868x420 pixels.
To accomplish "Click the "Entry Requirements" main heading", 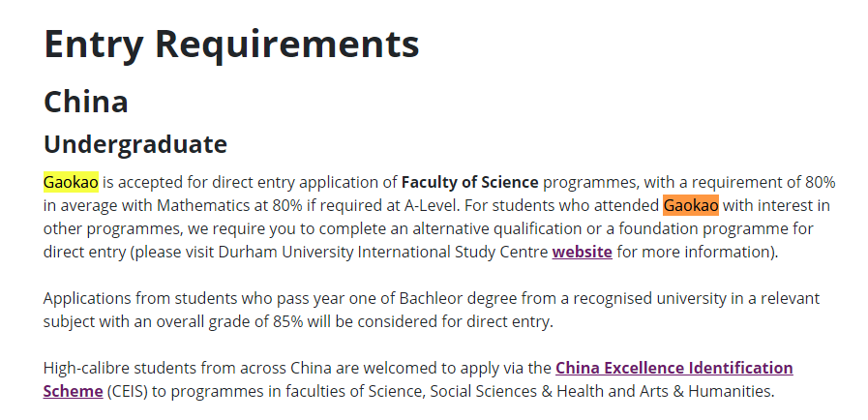I will pyautogui.click(x=231, y=44).
